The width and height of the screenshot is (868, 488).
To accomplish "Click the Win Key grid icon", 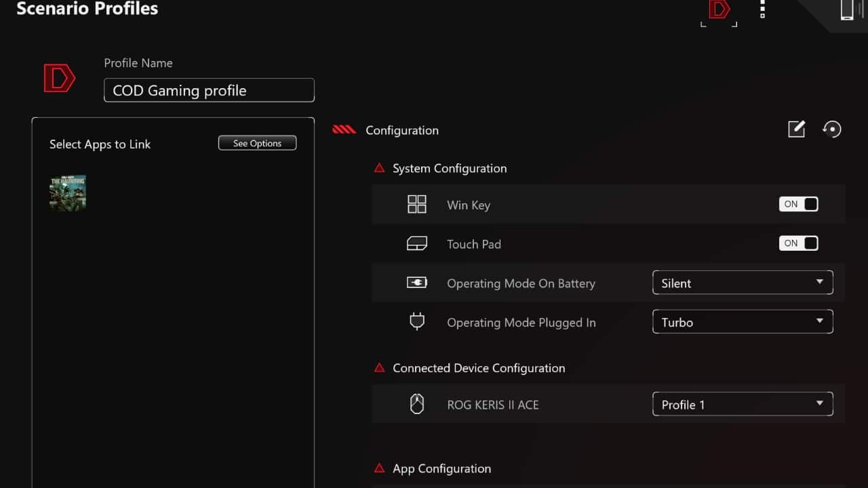I will click(x=416, y=205).
